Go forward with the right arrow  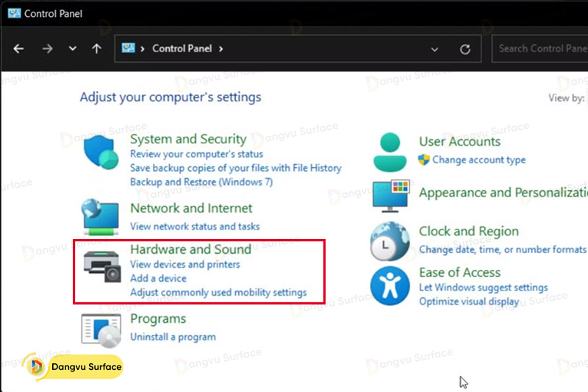point(47,49)
